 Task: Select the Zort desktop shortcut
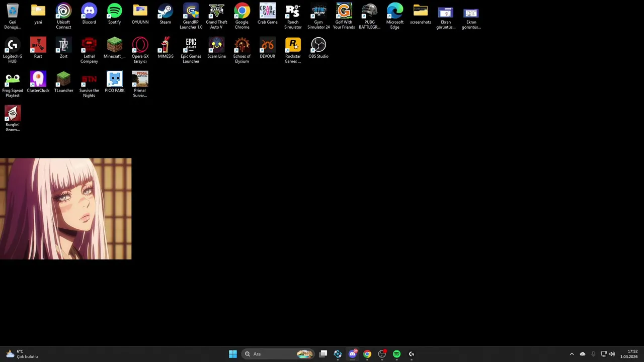tap(63, 48)
